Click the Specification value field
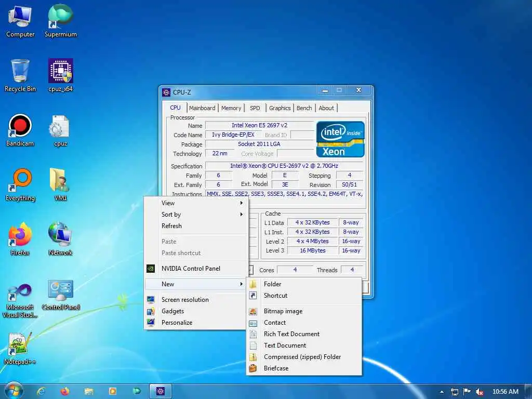Image resolution: width=532 pixels, height=399 pixels. tap(284, 166)
